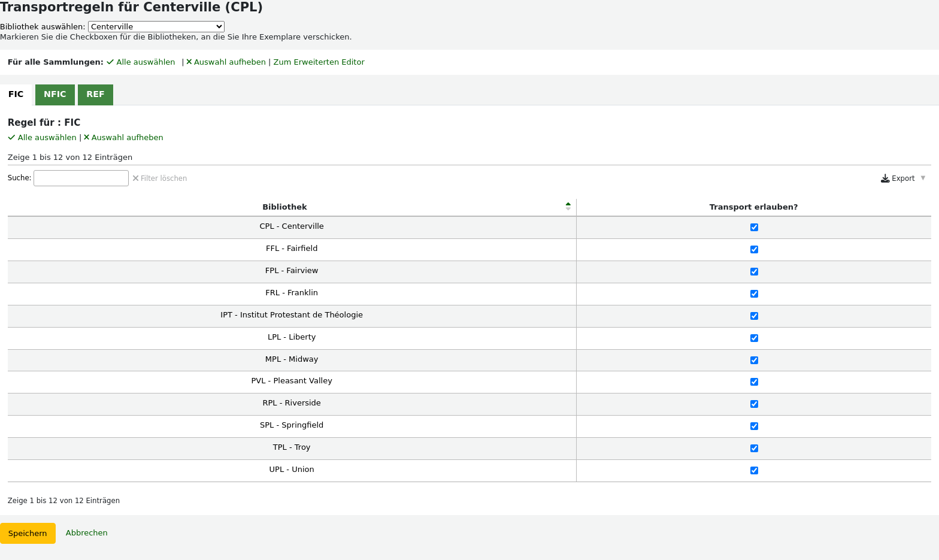Screen dimensions: 939x560
Task: Switch to the REF tab
Action: 95,95
